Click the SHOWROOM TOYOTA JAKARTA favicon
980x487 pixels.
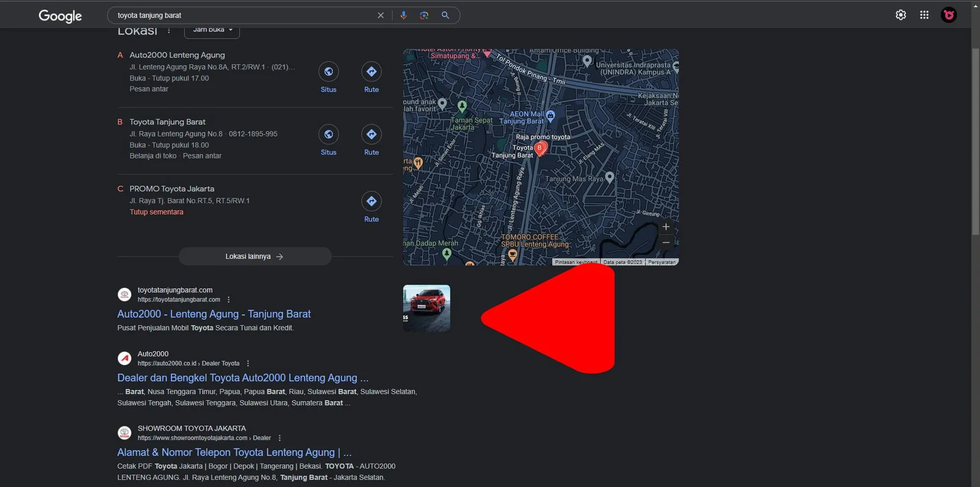tap(124, 433)
